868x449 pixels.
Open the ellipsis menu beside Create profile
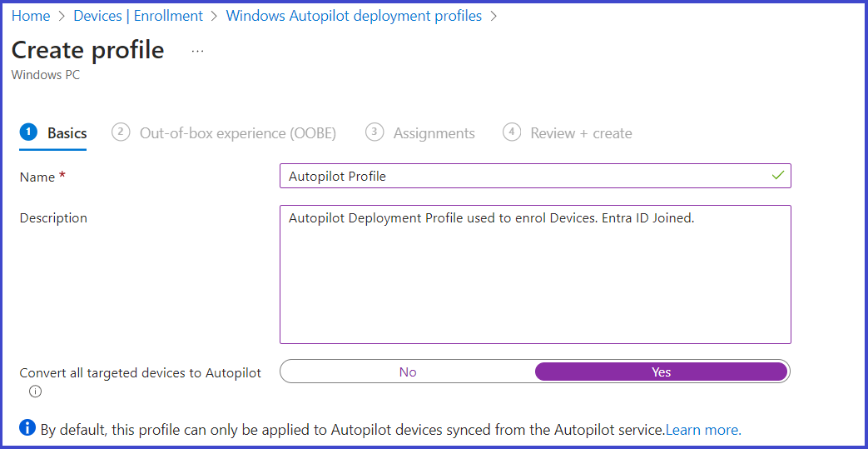[x=197, y=51]
